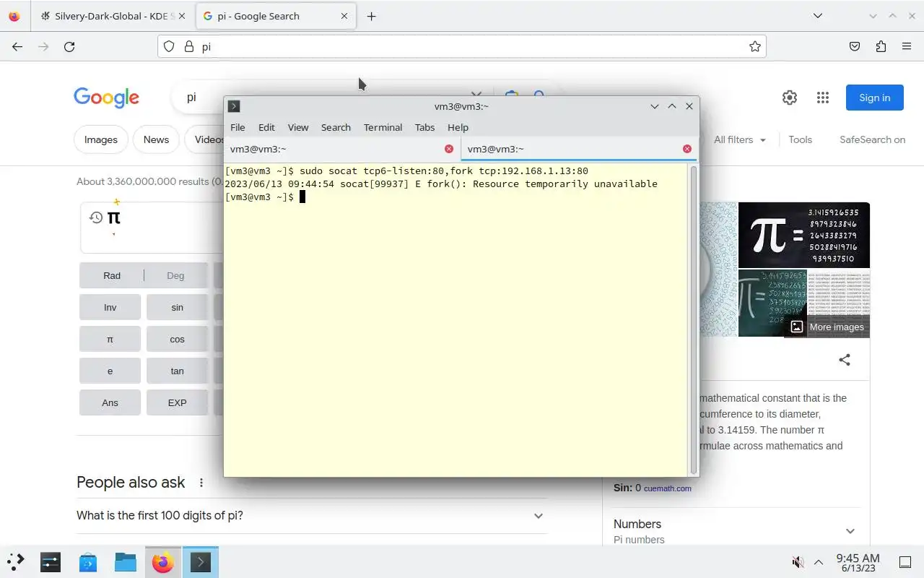Click the π calculator key
Screen dimensions: 924x578
[x=110, y=339]
